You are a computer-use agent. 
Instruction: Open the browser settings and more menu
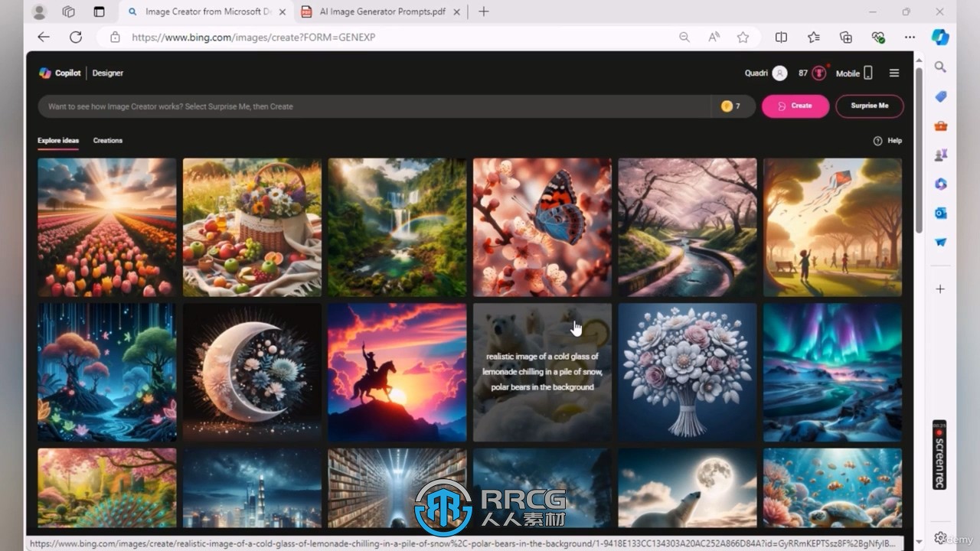[910, 37]
